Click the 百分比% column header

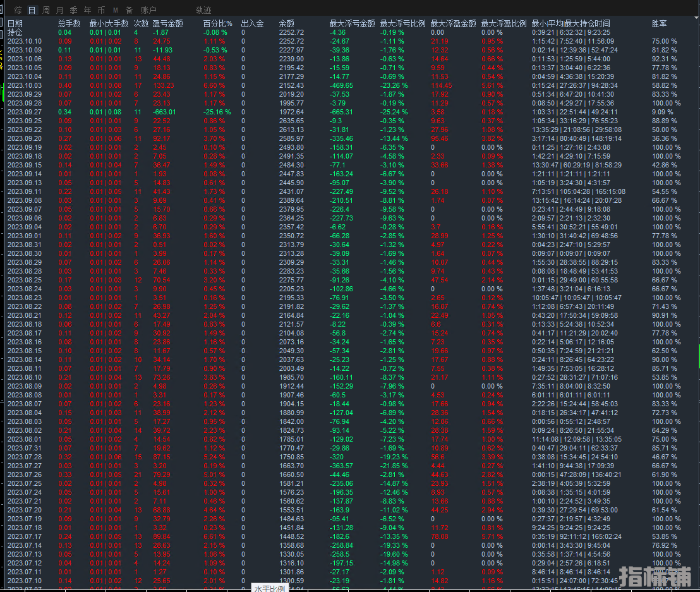pyautogui.click(x=218, y=23)
